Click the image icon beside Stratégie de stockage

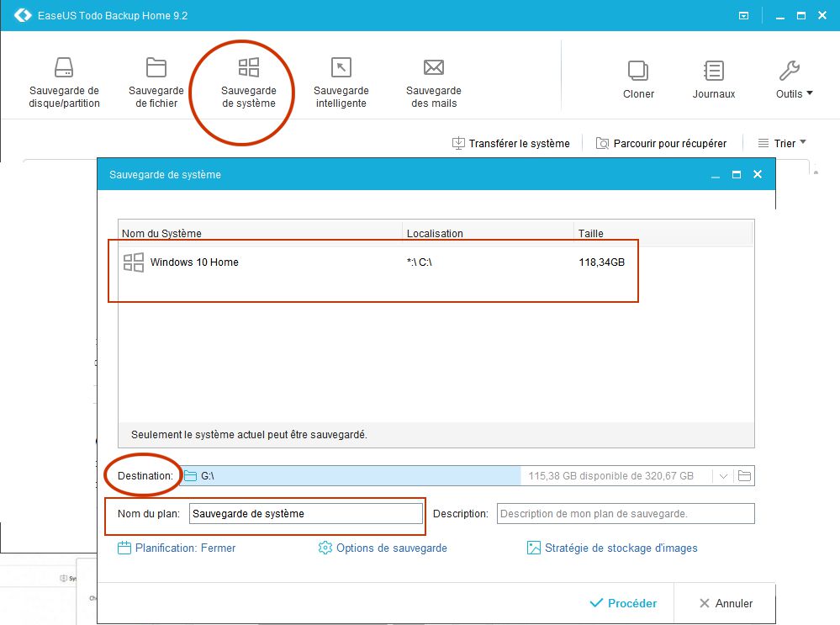click(x=534, y=548)
